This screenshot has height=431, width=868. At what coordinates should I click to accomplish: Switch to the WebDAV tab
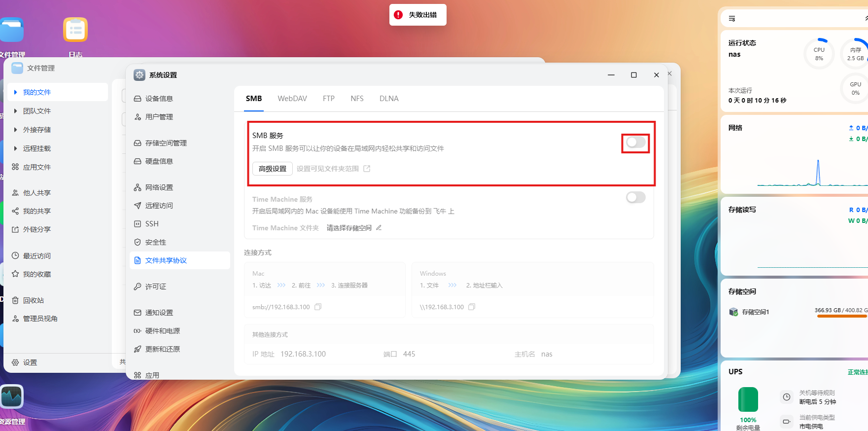pos(292,99)
